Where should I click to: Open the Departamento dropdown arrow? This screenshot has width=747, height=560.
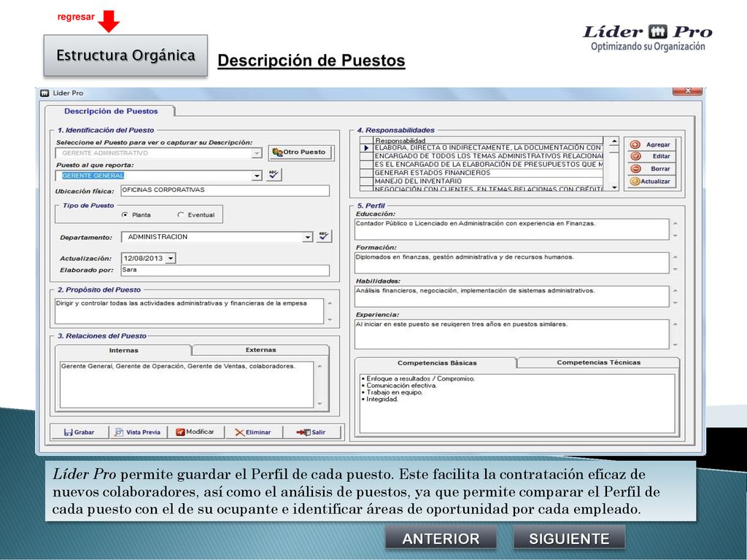(307, 237)
